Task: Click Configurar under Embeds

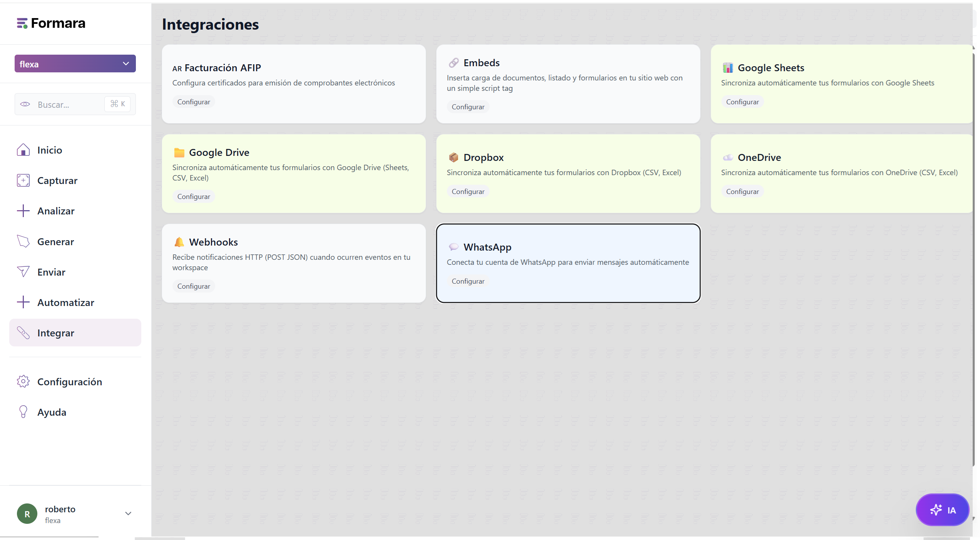Action: tap(468, 107)
